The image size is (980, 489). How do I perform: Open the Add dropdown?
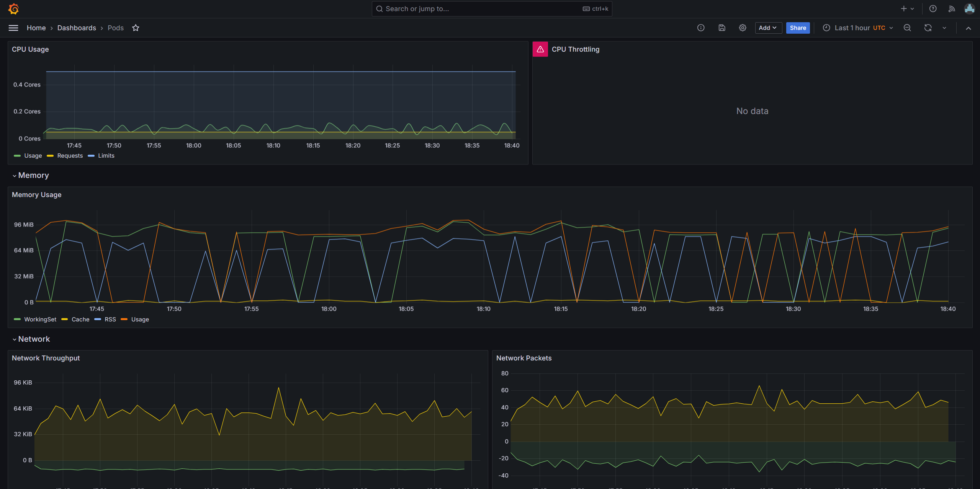click(768, 28)
